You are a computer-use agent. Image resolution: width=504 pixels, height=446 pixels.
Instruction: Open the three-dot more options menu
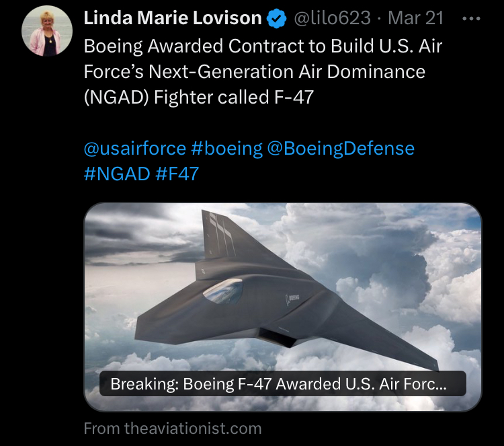[x=474, y=19]
